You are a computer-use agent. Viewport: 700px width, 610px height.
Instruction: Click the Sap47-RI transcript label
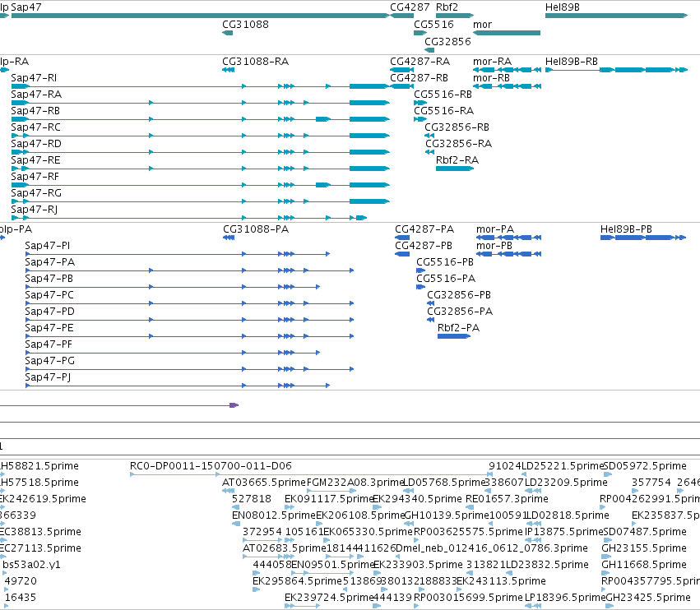click(34, 78)
